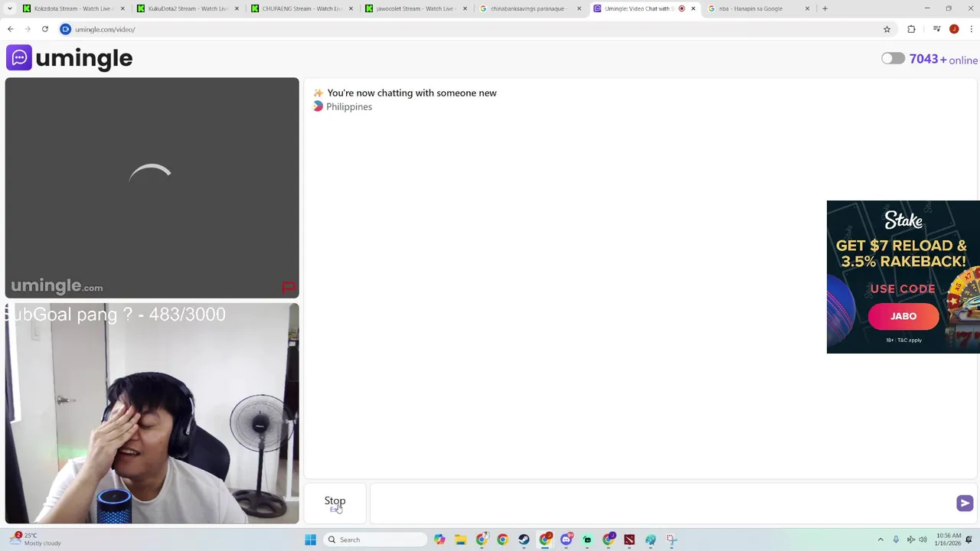Open the Stake advertisement banner
The height and width of the screenshot is (551, 980).
(903, 277)
